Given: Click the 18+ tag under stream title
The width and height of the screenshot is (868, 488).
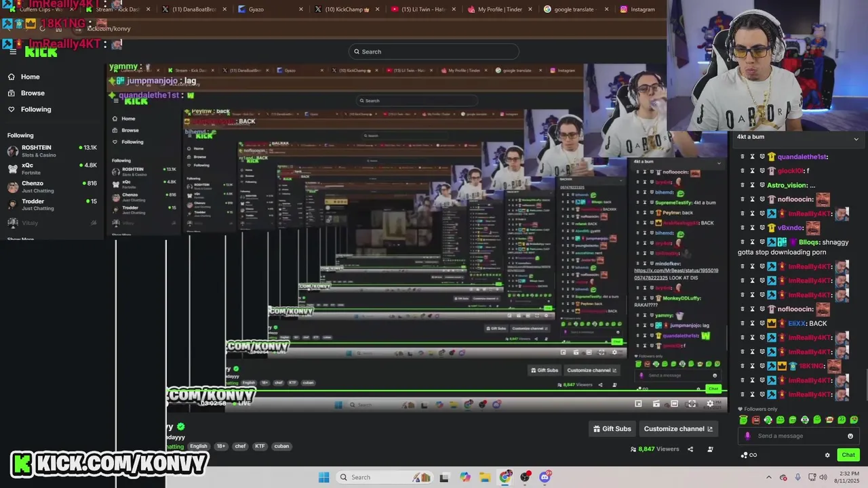Looking at the screenshot, I should click(x=220, y=446).
